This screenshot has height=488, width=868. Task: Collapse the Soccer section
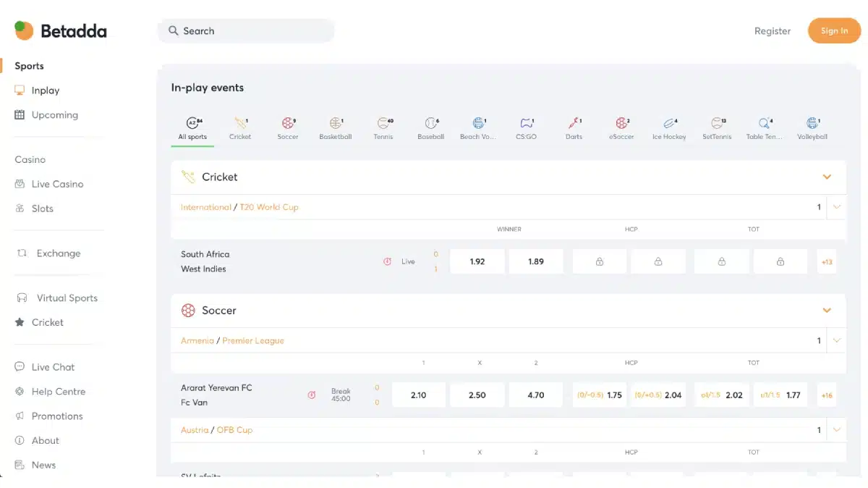click(x=827, y=311)
